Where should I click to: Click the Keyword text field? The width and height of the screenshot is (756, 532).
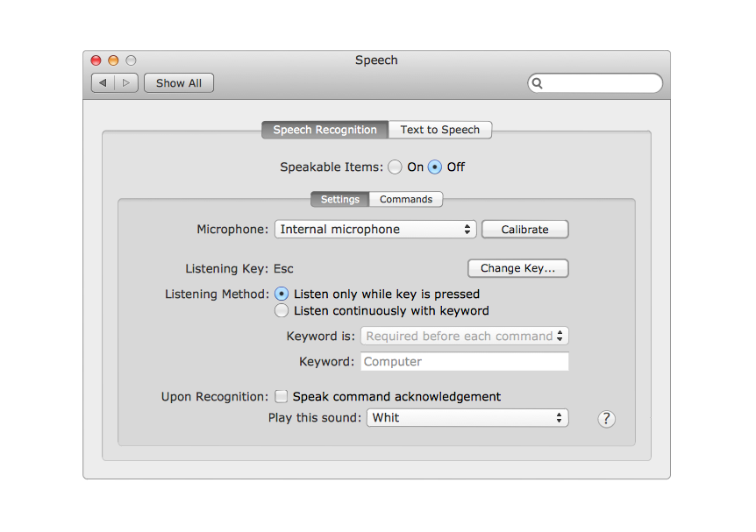(465, 361)
